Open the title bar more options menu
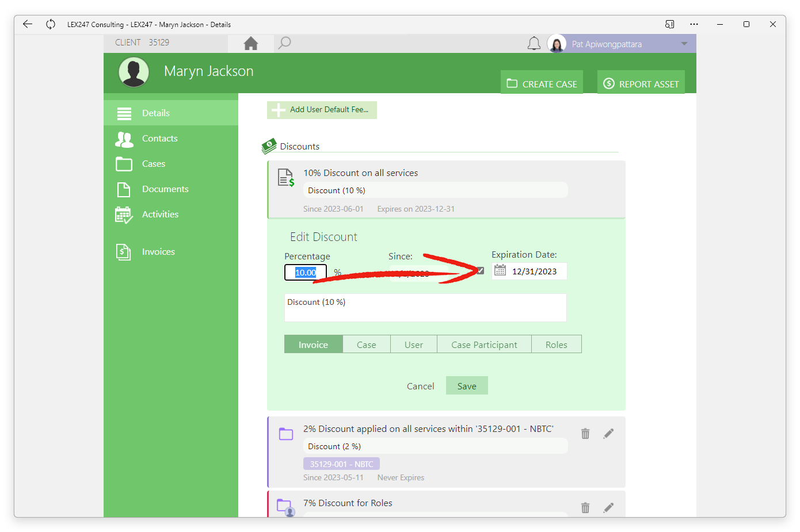The width and height of the screenshot is (800, 532). [x=694, y=24]
